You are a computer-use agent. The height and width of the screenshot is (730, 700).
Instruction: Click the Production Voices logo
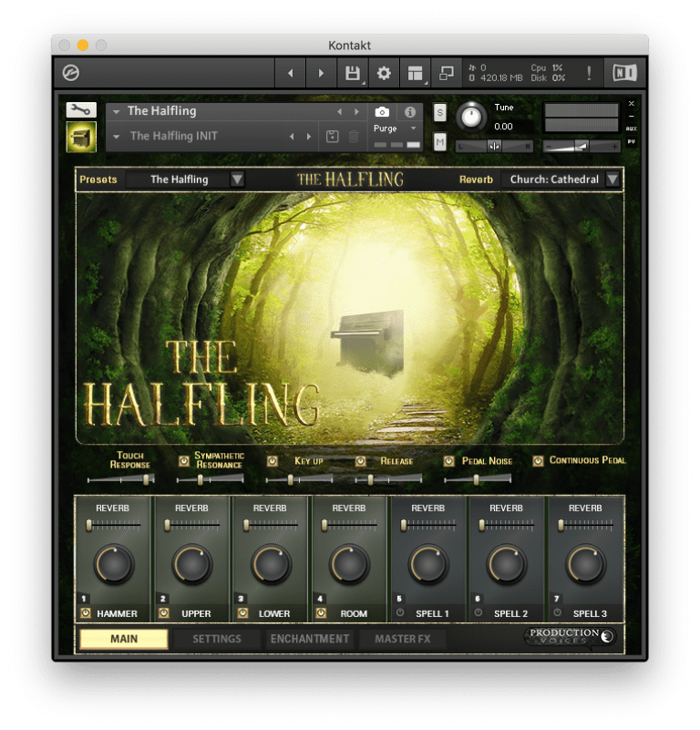tap(571, 637)
